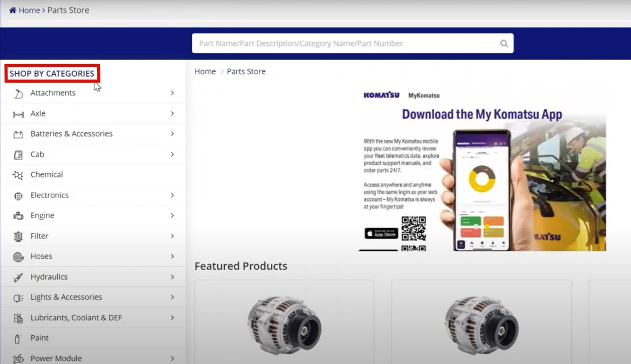Expand Batteries & Accessories chevron
The image size is (631, 364).
tap(172, 134)
